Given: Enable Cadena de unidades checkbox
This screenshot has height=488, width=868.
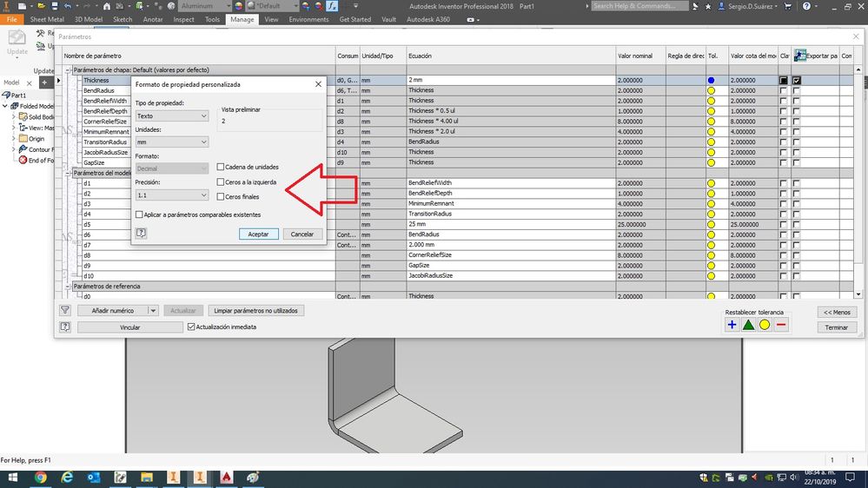Looking at the screenshot, I should tap(221, 167).
